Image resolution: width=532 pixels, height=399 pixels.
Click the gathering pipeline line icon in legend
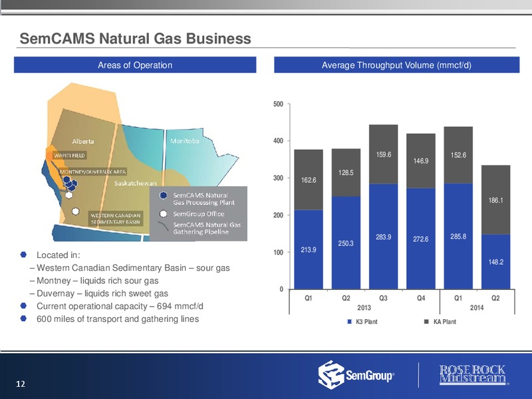click(x=164, y=226)
